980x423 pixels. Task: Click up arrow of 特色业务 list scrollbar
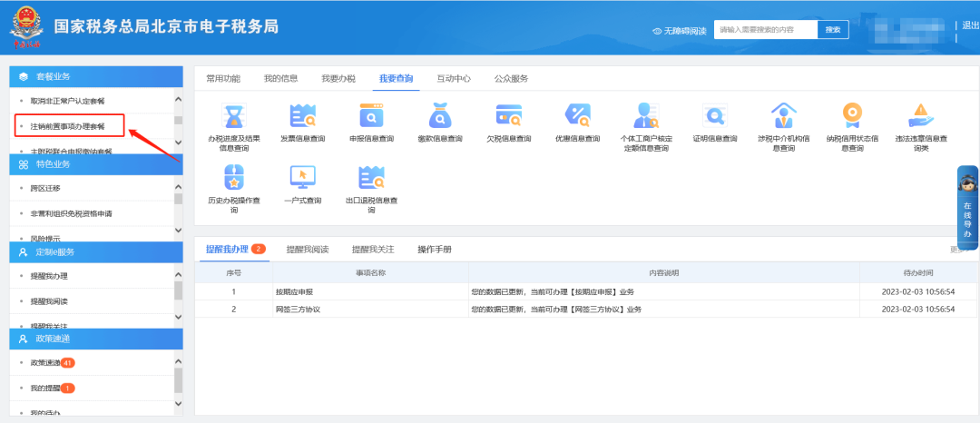click(x=178, y=187)
